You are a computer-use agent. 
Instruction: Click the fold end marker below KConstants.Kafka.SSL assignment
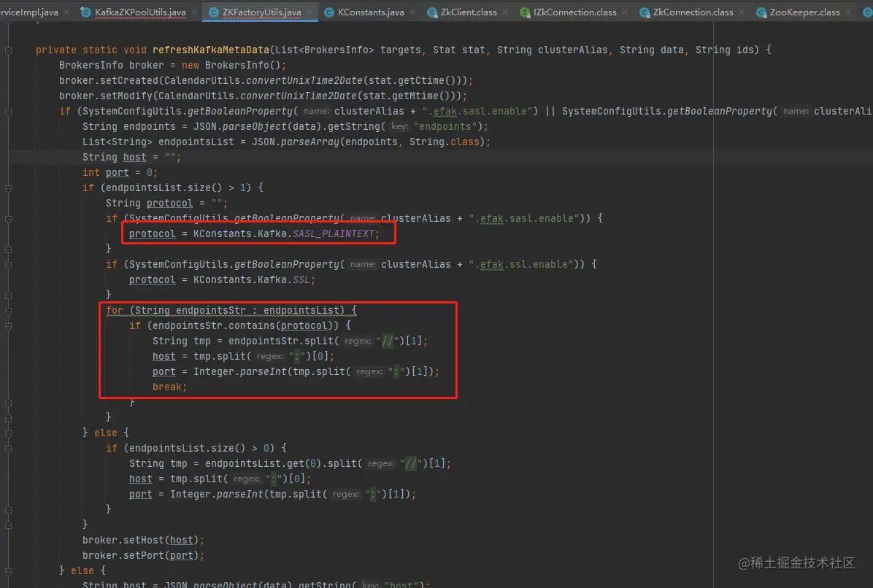click(x=8, y=295)
